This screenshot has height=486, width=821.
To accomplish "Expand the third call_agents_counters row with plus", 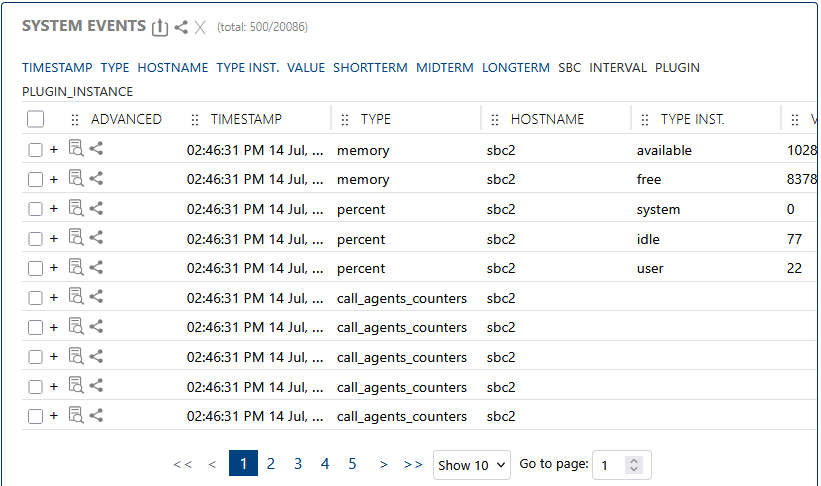I will click(x=54, y=357).
